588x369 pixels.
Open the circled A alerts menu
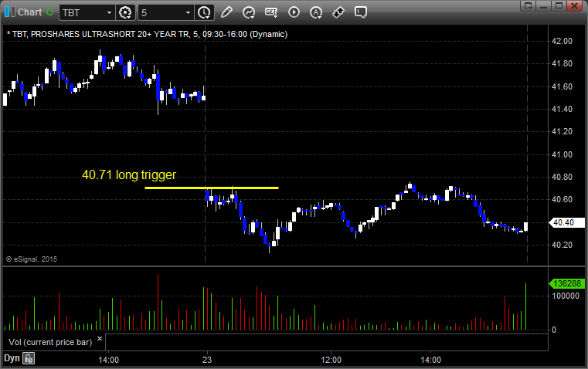coord(316,12)
